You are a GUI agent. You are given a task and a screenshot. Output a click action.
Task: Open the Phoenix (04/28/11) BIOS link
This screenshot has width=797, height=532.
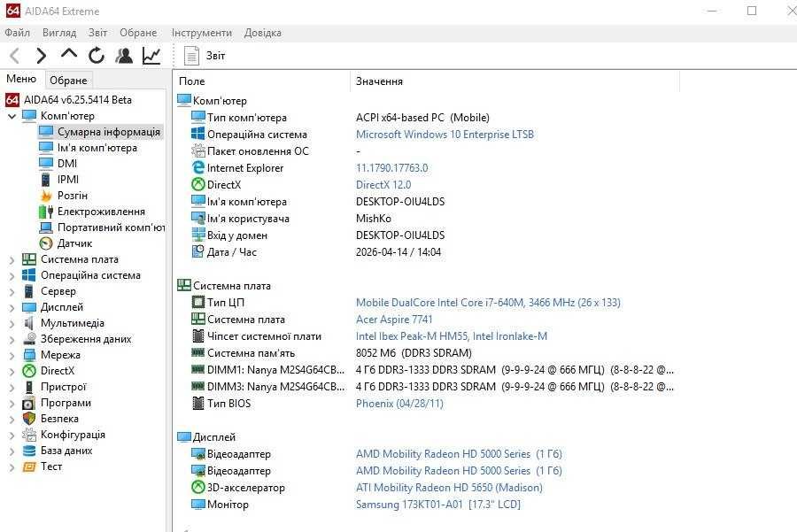pos(399,404)
